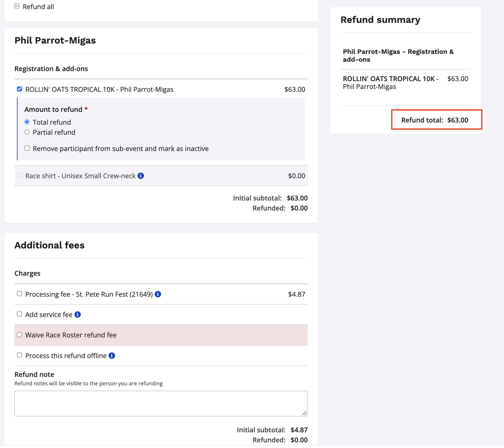Enable Waive Race Roster refund fee
The image size is (504, 448).
click(19, 335)
